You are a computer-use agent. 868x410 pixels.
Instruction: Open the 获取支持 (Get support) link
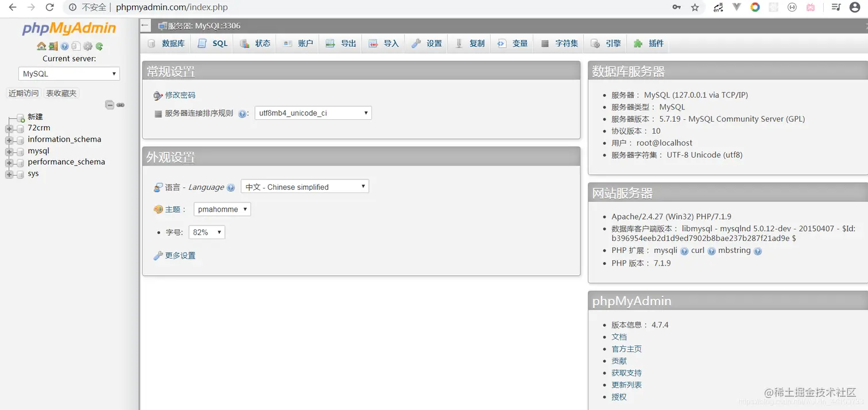click(626, 373)
